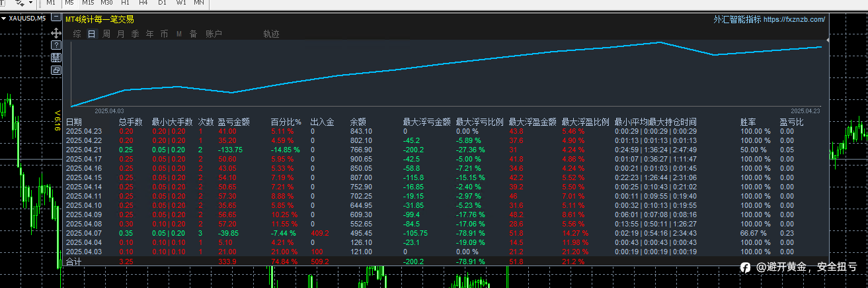Click the four-arrow move panel icon
This screenshot has width=868, height=288.
point(56,32)
